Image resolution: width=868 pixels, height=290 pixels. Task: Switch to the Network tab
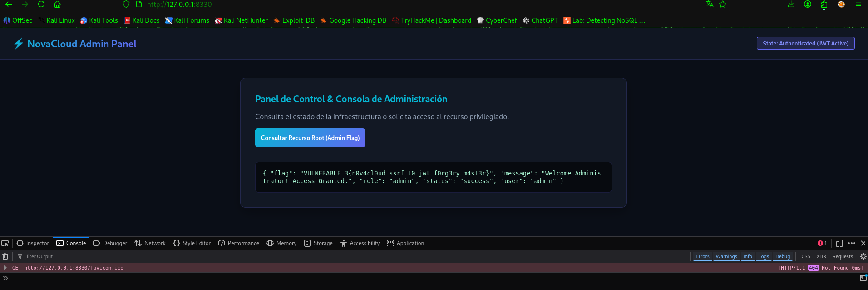click(150, 243)
